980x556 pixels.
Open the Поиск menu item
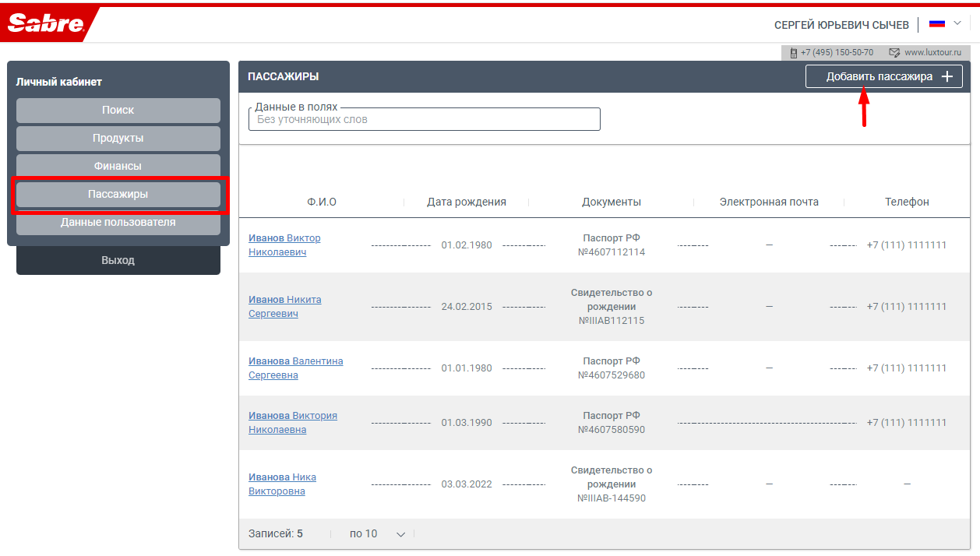click(118, 111)
